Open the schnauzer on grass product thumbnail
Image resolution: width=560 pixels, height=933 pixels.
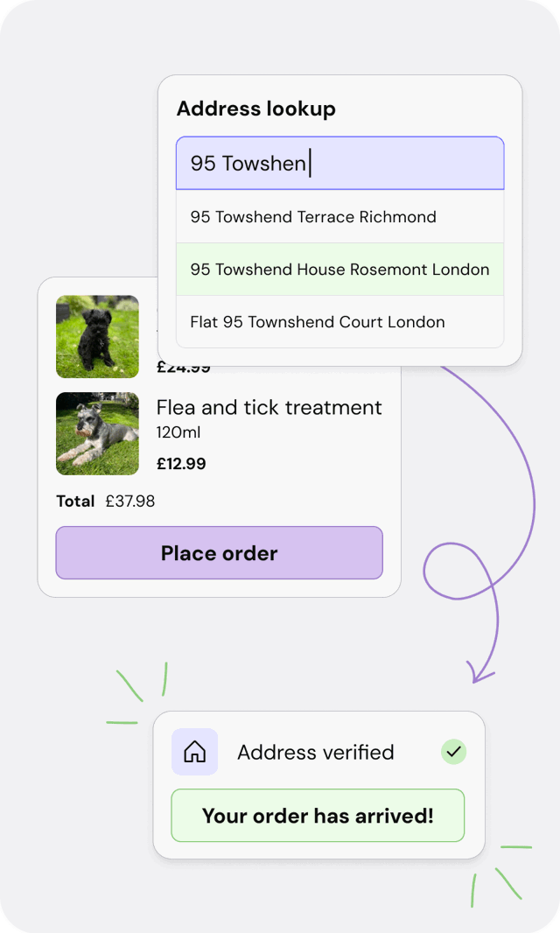[97, 433]
